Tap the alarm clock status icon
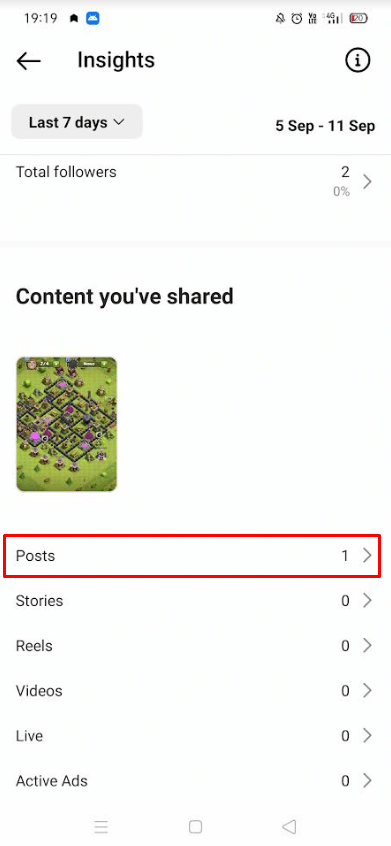 coord(297,18)
